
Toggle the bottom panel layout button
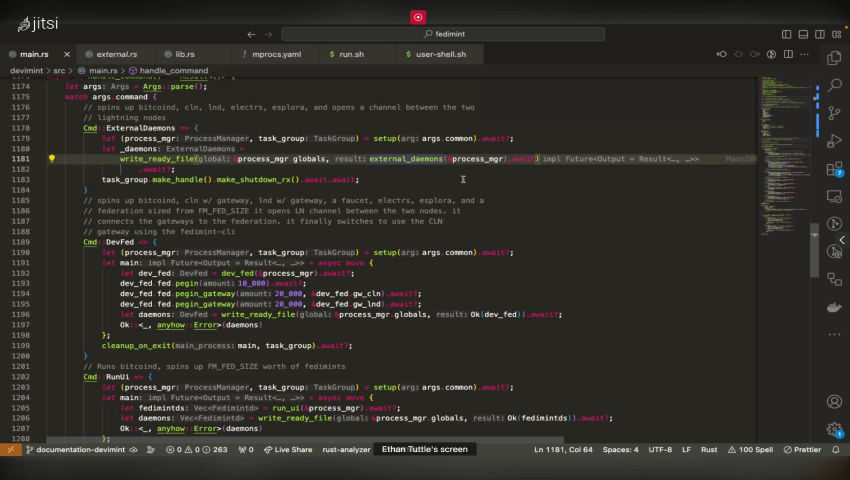802,34
